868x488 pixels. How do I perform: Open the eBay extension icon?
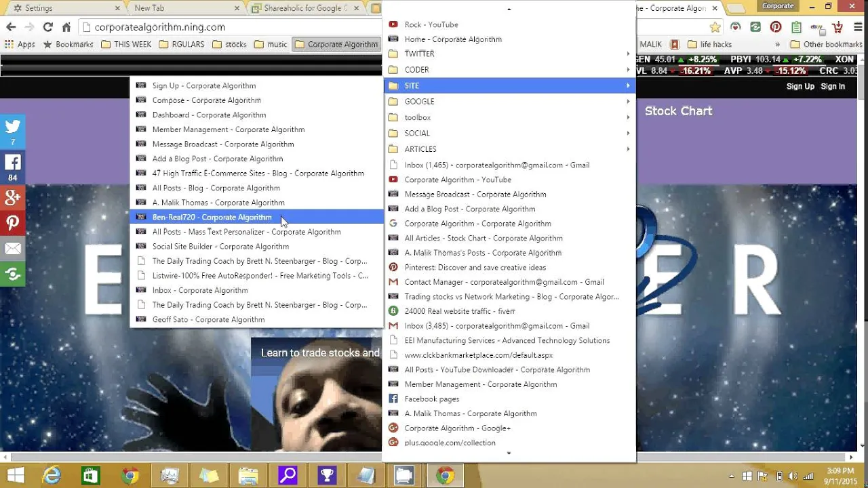coord(818,28)
